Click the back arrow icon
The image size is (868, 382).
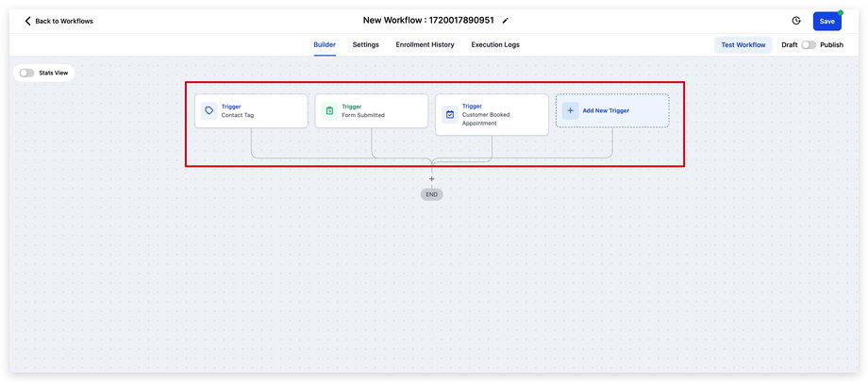(27, 21)
